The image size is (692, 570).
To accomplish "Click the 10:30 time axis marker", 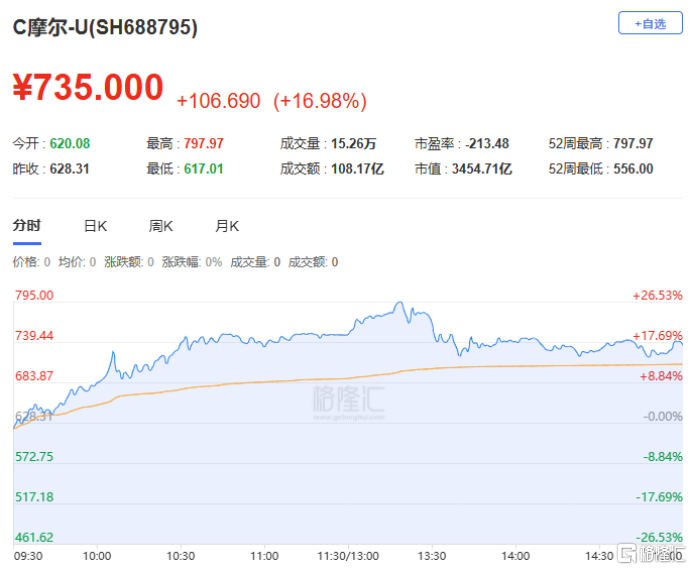I will (x=180, y=555).
